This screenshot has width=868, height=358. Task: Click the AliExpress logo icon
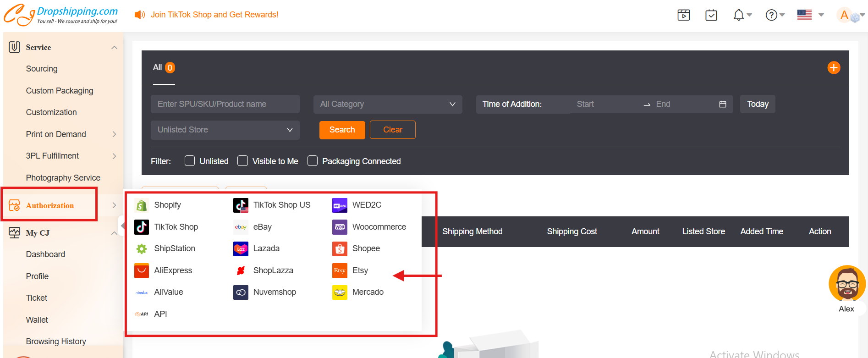[x=142, y=270]
